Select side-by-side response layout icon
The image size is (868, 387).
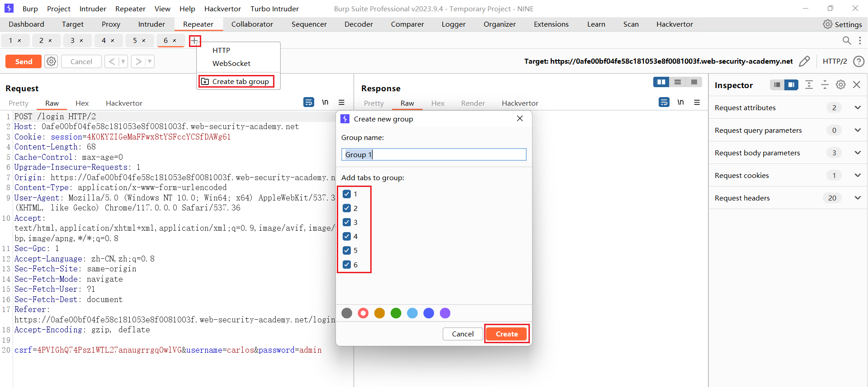(661, 82)
